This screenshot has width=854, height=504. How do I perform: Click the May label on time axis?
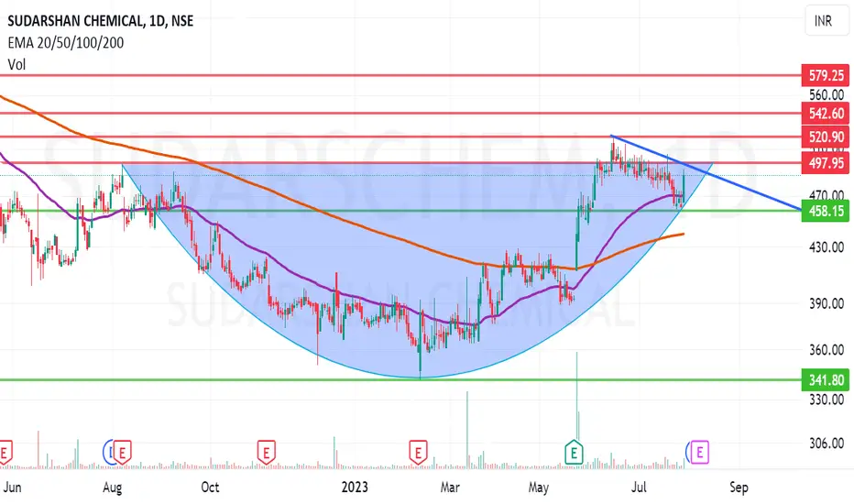pos(538,487)
